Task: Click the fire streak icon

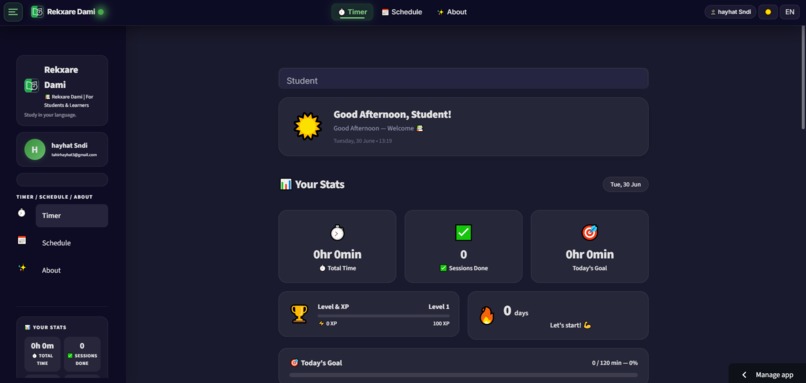Action: tap(486, 315)
